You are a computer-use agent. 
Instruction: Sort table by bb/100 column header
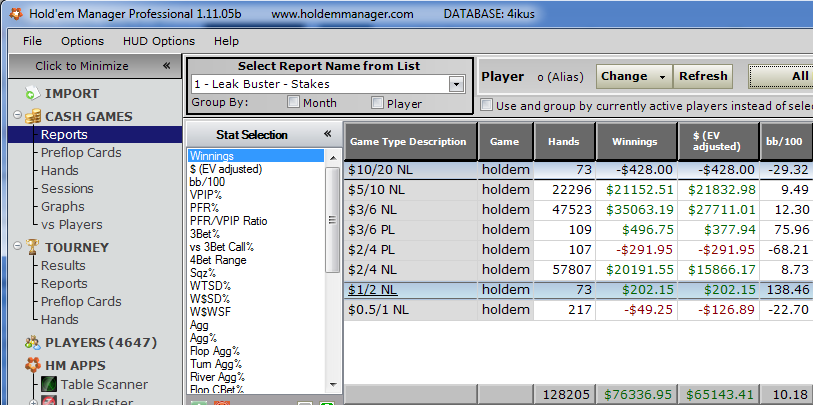click(785, 142)
